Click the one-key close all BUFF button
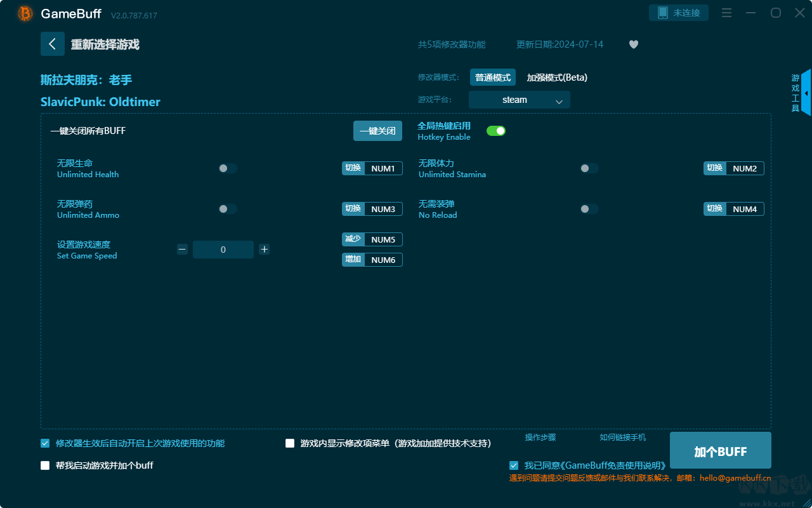812x508 pixels. pyautogui.click(x=377, y=131)
